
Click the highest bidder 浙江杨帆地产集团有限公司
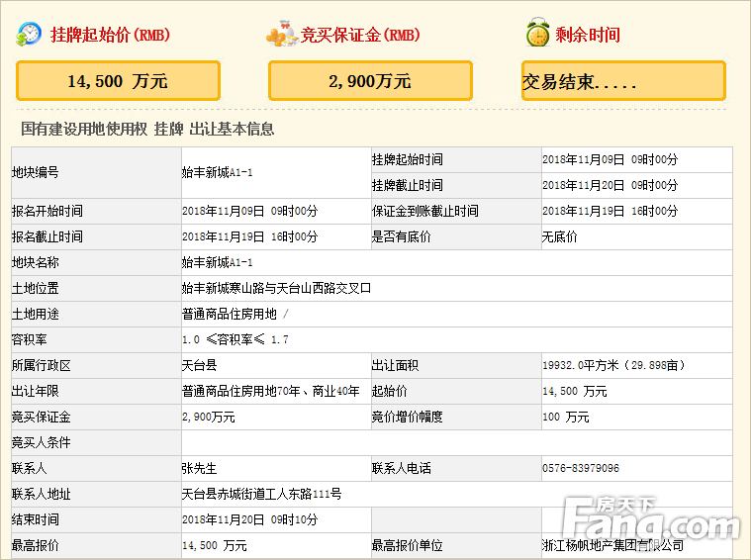[x=612, y=545]
